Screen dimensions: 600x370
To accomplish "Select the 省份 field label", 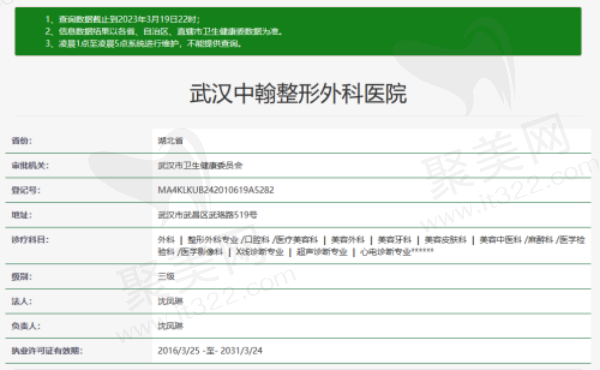I will coord(22,141).
